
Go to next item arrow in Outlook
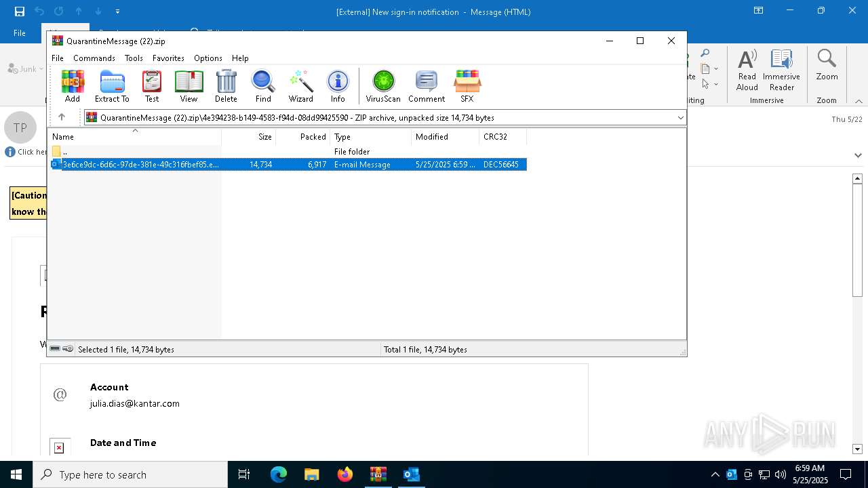tap(98, 12)
